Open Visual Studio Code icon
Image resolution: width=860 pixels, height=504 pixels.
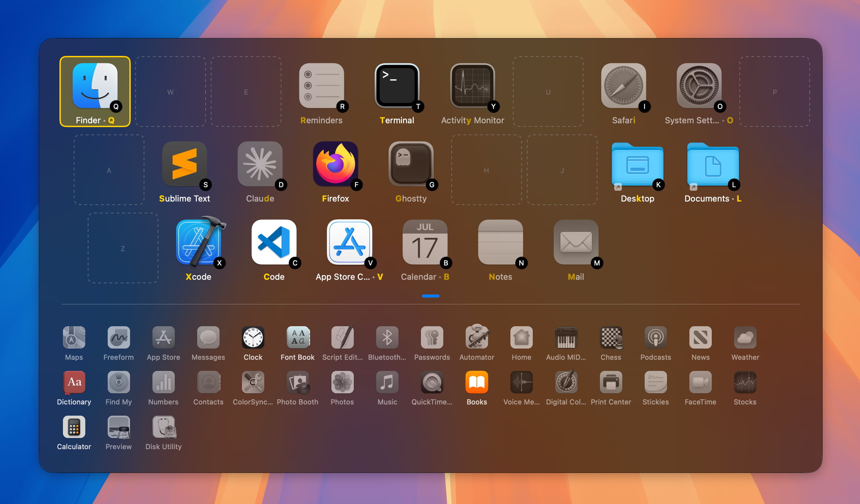[274, 242]
